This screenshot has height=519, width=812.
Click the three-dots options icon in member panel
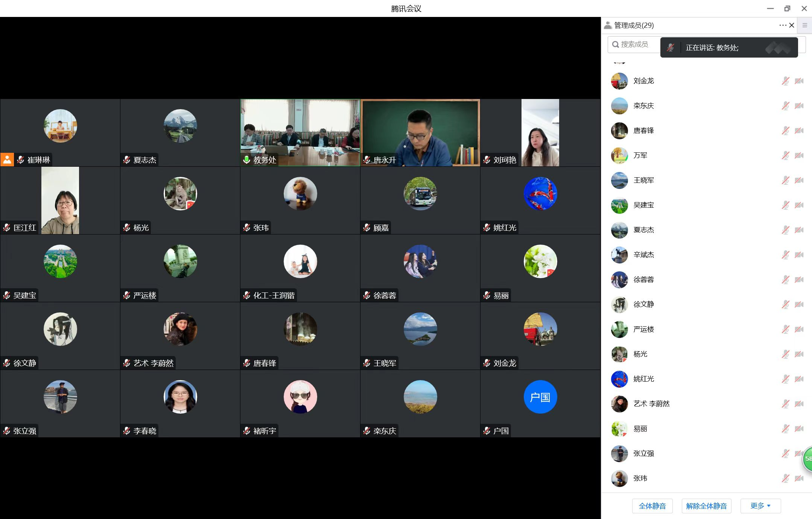pyautogui.click(x=783, y=25)
